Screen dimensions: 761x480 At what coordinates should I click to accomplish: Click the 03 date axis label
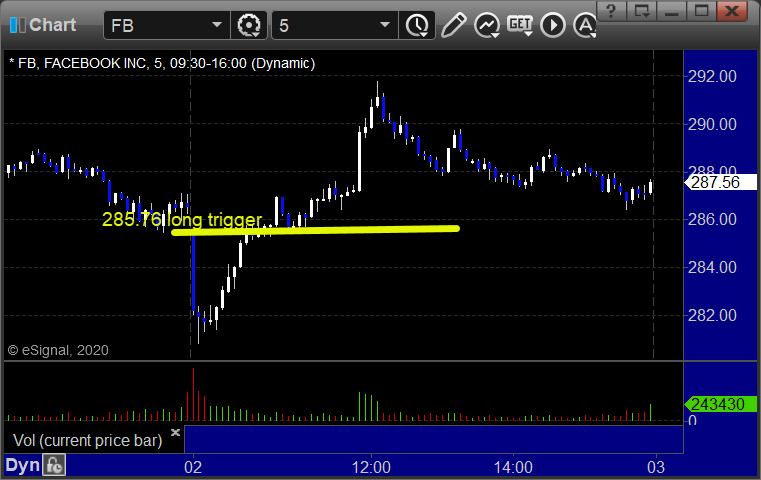656,467
